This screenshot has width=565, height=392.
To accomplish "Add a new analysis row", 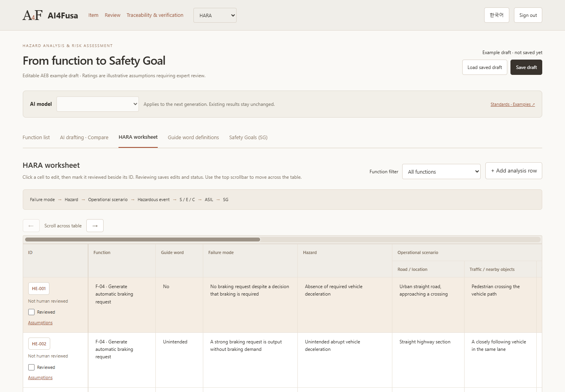I will (x=514, y=171).
